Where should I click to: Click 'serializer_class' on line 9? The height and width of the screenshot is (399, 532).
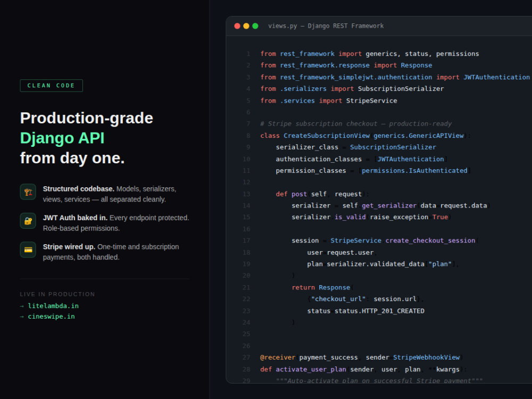coord(307,147)
